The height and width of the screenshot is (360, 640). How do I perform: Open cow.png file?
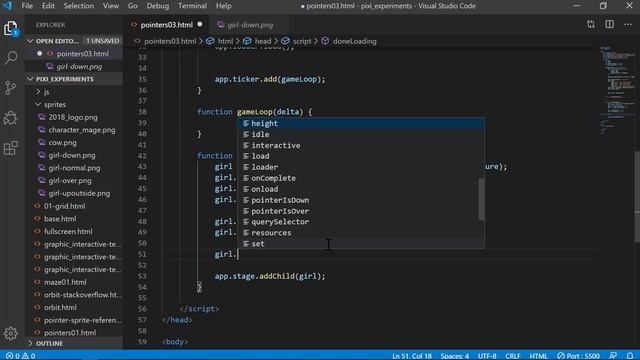coord(62,142)
